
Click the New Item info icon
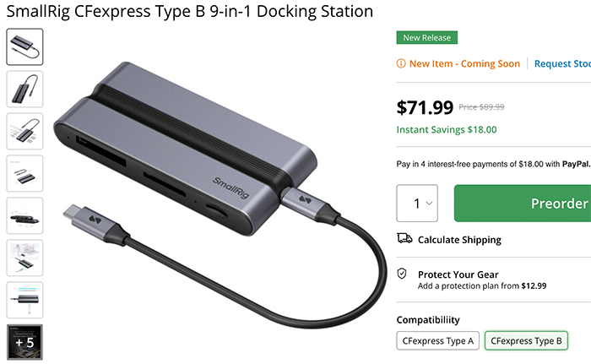401,63
